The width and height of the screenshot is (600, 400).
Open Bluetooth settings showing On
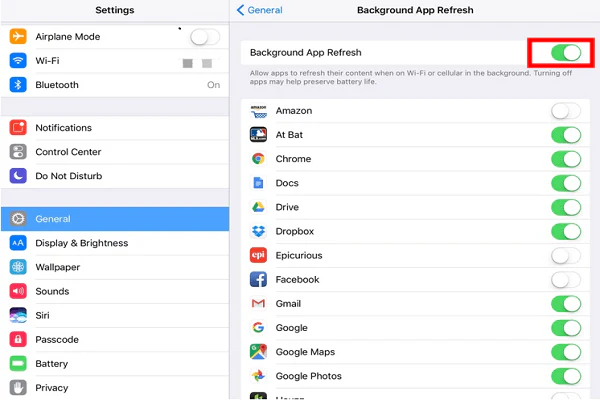point(115,85)
